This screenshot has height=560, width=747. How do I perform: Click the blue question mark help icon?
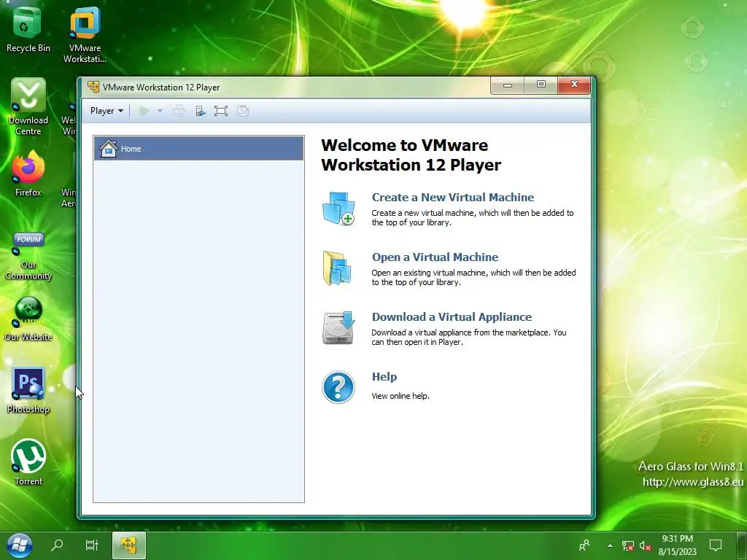(x=338, y=387)
